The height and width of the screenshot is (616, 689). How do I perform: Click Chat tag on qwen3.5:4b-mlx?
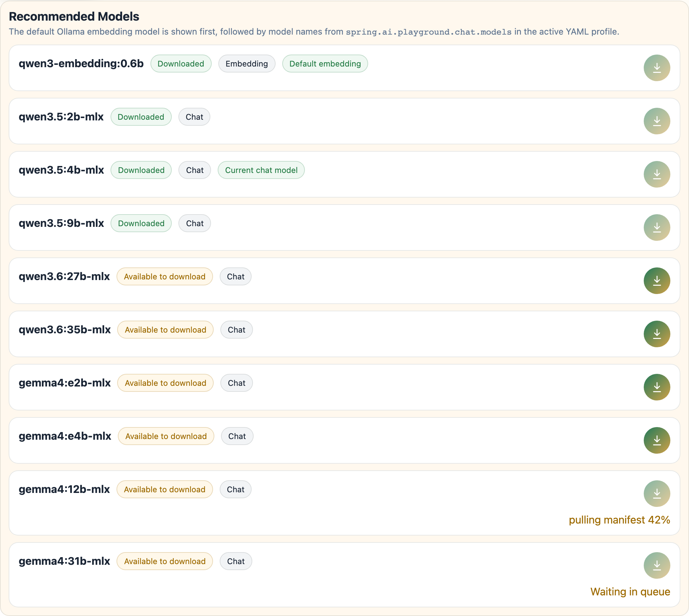click(194, 170)
